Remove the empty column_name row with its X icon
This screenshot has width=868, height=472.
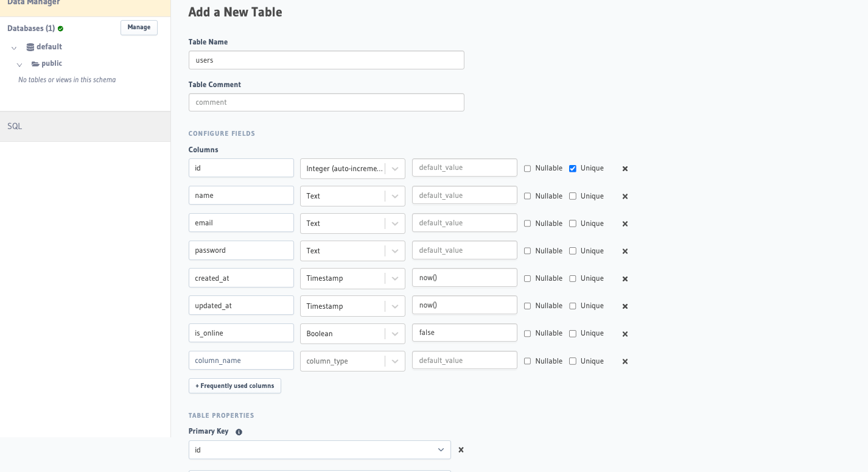[625, 361]
